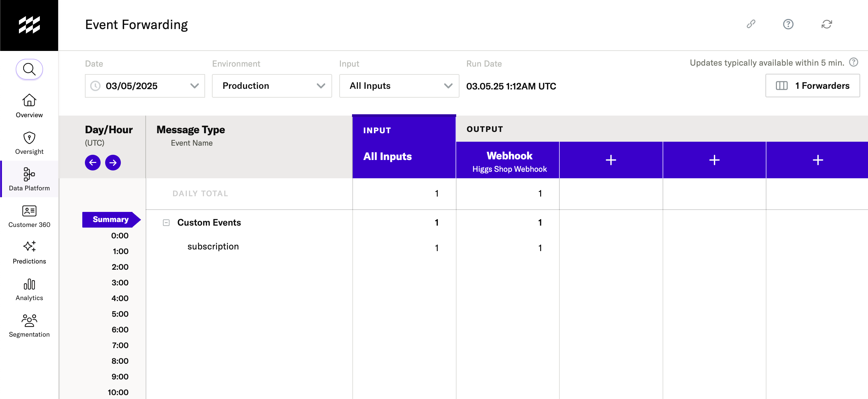The image size is (868, 399).
Task: Open the Date dropdown 03/05/2025
Action: [145, 86]
